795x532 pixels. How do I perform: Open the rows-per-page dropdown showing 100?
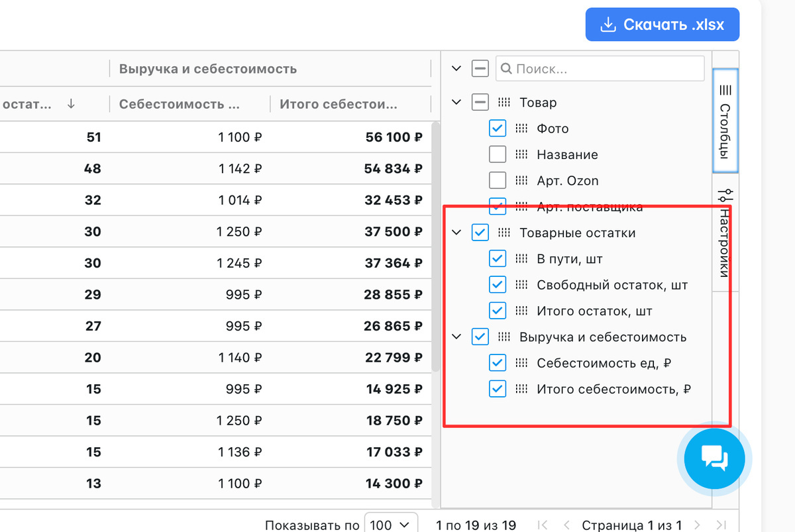391,525
